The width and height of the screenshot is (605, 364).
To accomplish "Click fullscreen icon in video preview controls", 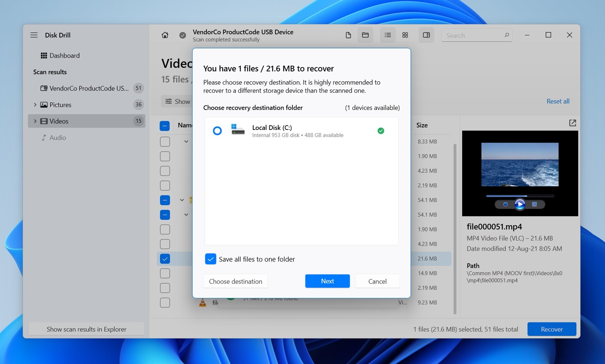I will tap(534, 204).
